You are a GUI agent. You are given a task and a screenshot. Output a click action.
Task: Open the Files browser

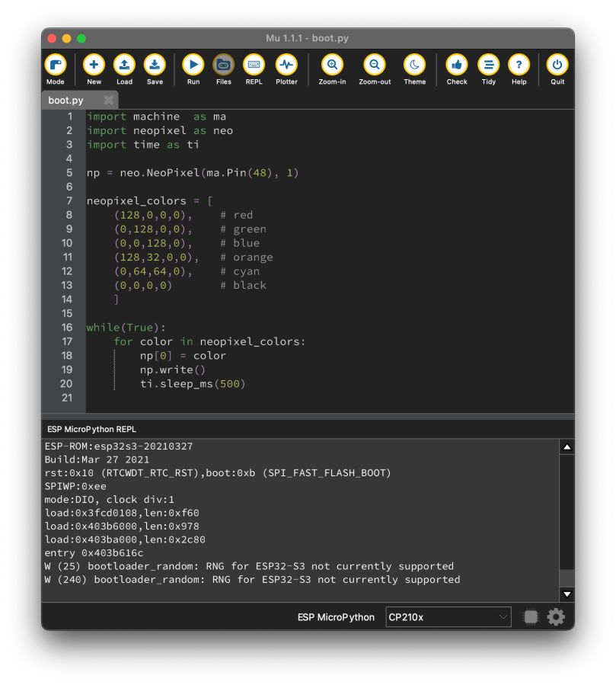click(224, 69)
